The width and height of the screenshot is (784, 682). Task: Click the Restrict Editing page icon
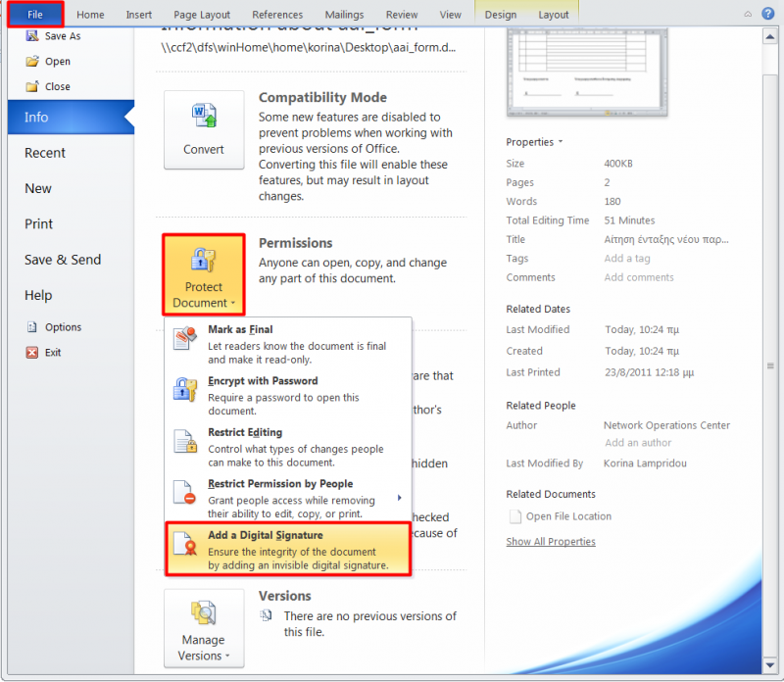184,441
